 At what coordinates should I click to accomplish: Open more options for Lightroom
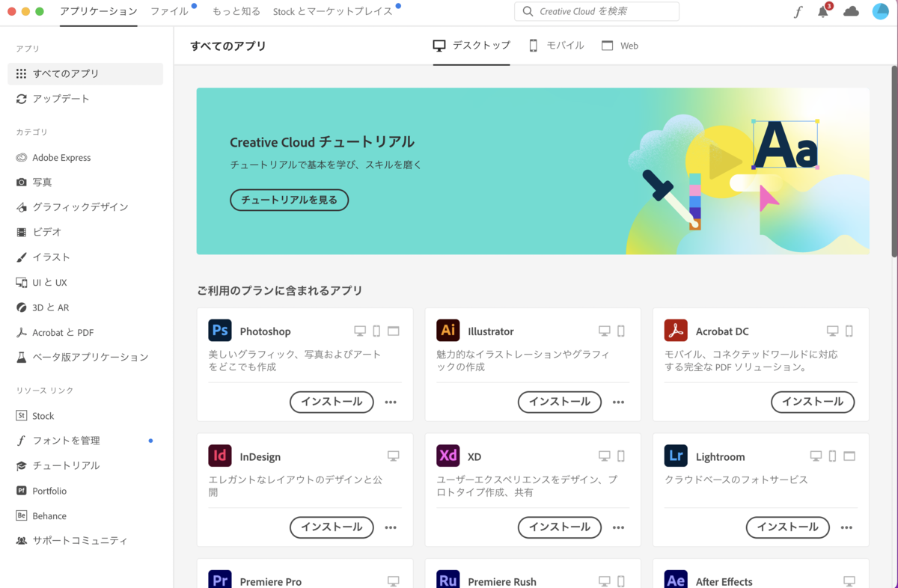(846, 527)
